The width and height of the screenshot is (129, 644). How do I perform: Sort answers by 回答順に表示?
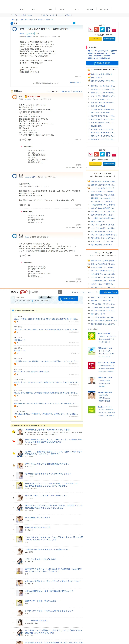[x=78, y=91]
